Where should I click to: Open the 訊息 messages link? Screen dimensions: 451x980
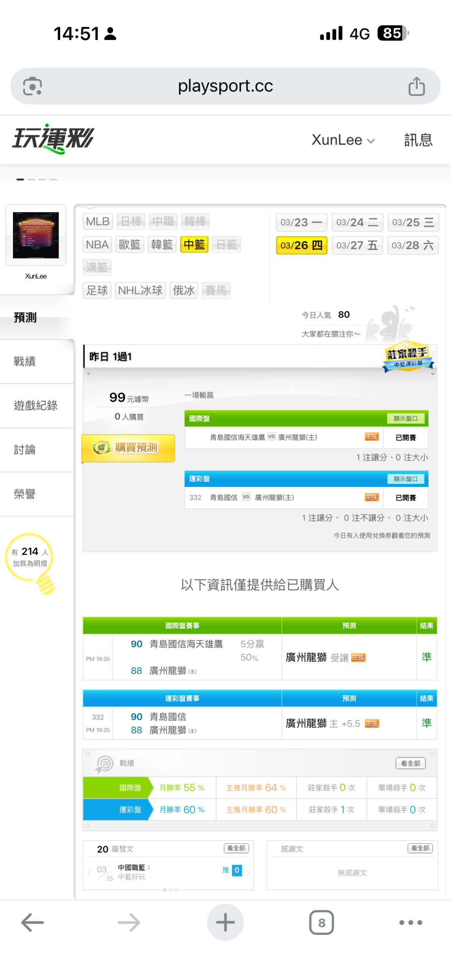pos(418,140)
